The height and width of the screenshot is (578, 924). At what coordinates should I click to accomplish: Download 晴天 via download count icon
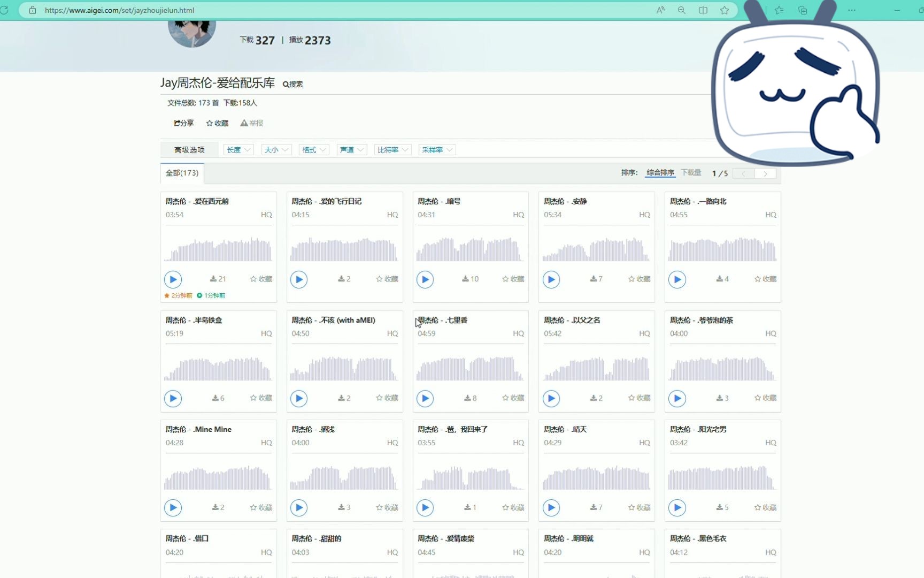[x=596, y=507]
